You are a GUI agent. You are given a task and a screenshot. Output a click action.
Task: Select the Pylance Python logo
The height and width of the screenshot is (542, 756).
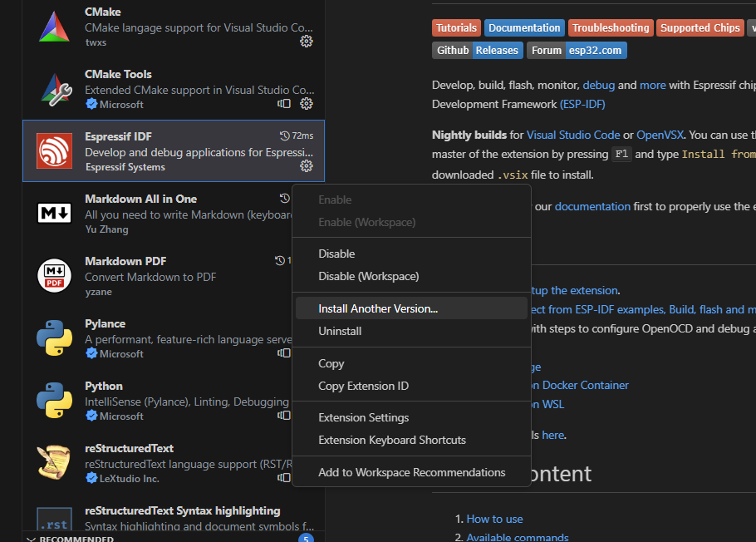click(x=55, y=338)
